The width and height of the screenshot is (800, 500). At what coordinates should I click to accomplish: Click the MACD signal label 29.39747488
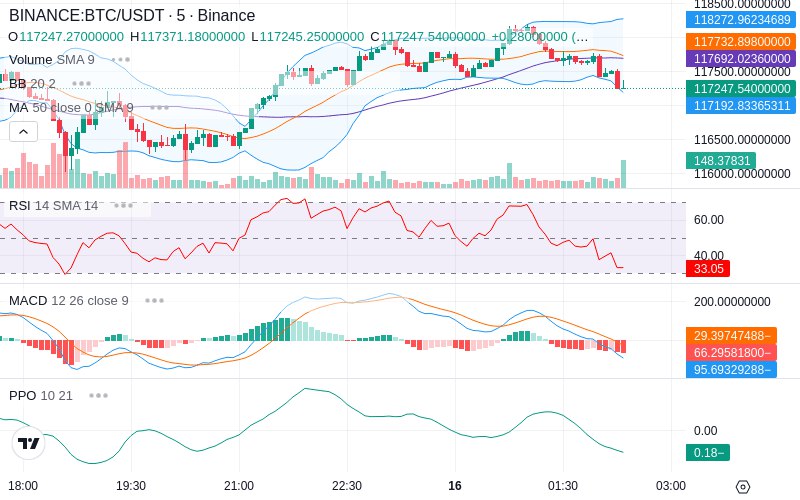(732, 336)
